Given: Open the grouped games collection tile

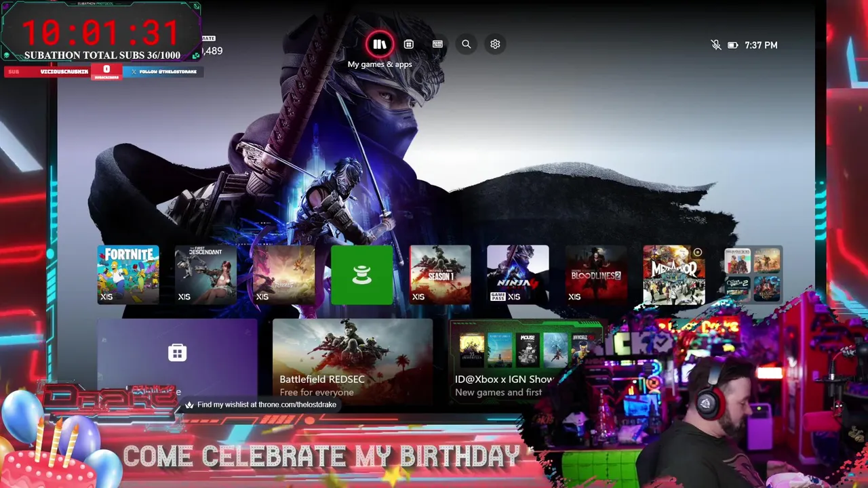Looking at the screenshot, I should (x=752, y=274).
